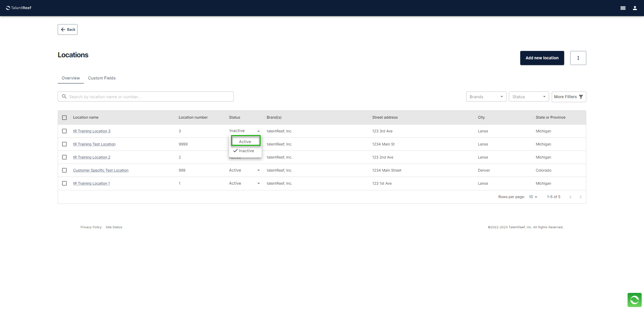The height and width of the screenshot is (309, 644).
Task: Open the apps grid icon in header
Action: (623, 8)
